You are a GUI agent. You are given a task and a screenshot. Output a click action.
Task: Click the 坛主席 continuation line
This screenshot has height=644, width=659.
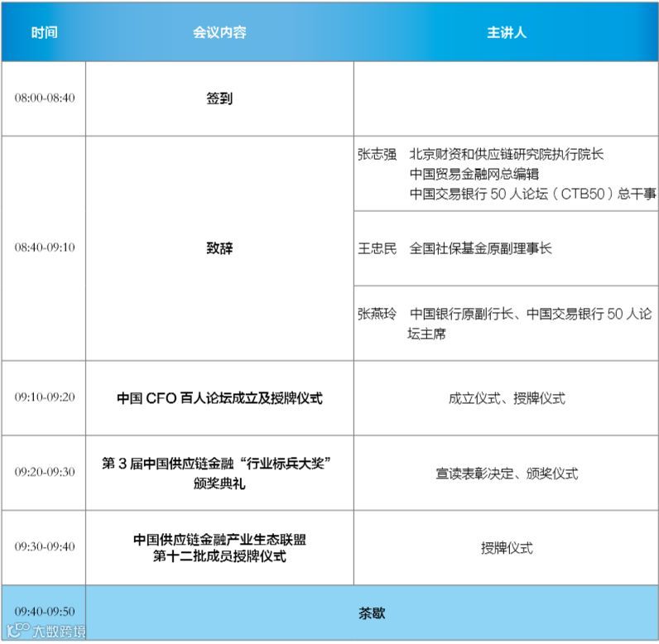pyautogui.click(x=426, y=334)
